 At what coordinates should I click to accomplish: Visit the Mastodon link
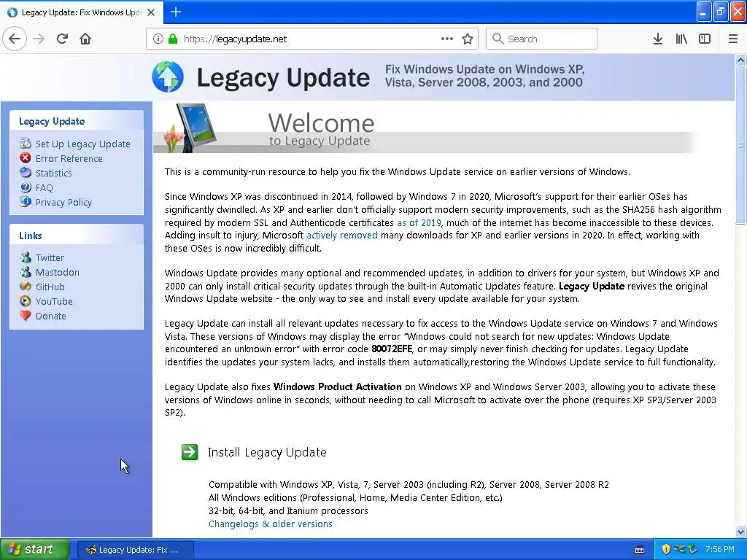58,273
